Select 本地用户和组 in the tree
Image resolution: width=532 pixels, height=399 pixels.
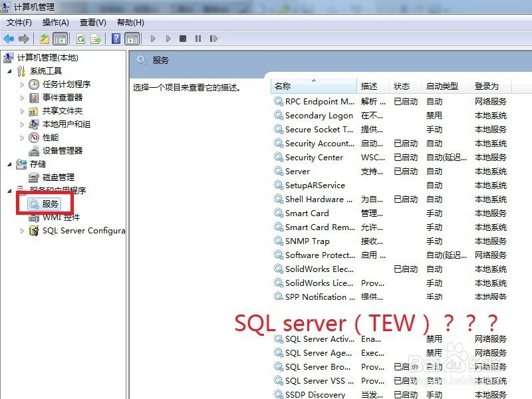coord(66,124)
